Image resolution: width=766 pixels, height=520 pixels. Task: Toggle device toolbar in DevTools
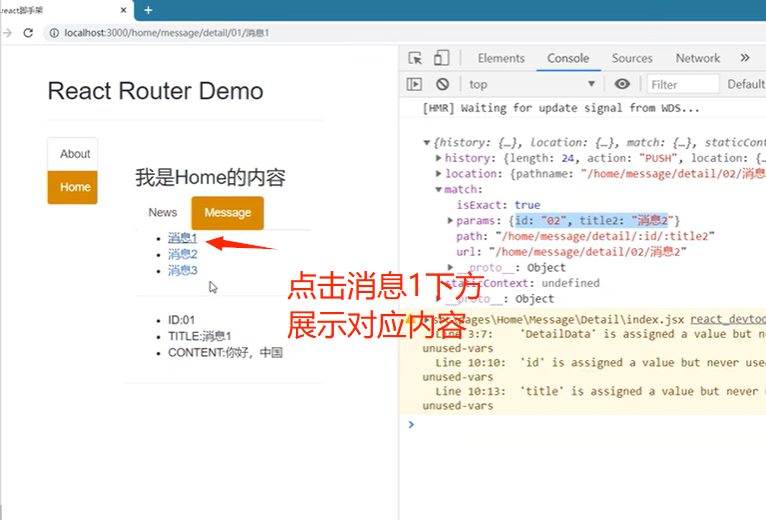[x=442, y=58]
